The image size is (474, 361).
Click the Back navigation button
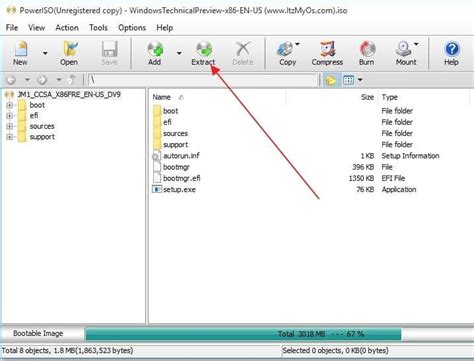pos(11,80)
